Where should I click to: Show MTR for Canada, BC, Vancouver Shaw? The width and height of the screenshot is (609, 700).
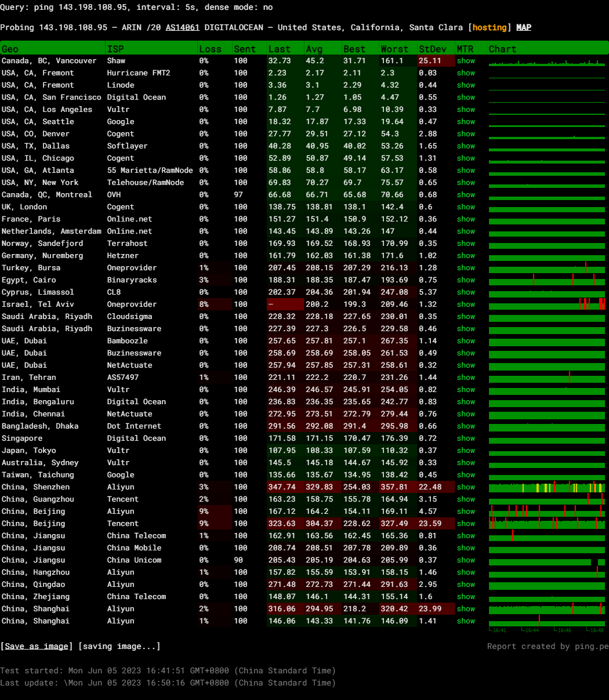tap(466, 60)
